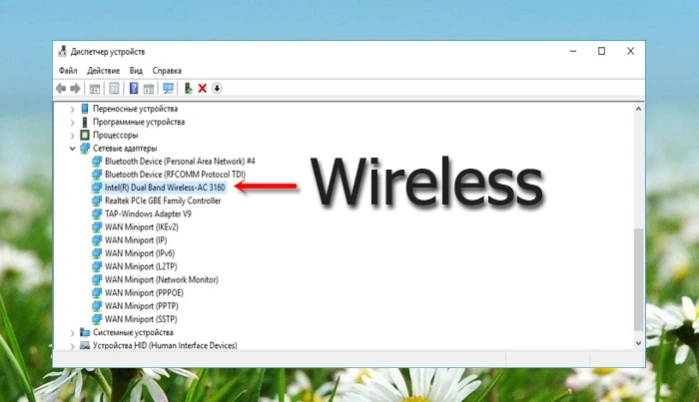Select Realtek PCIe GBE Family Controller
The image size is (699, 402).
pos(163,201)
